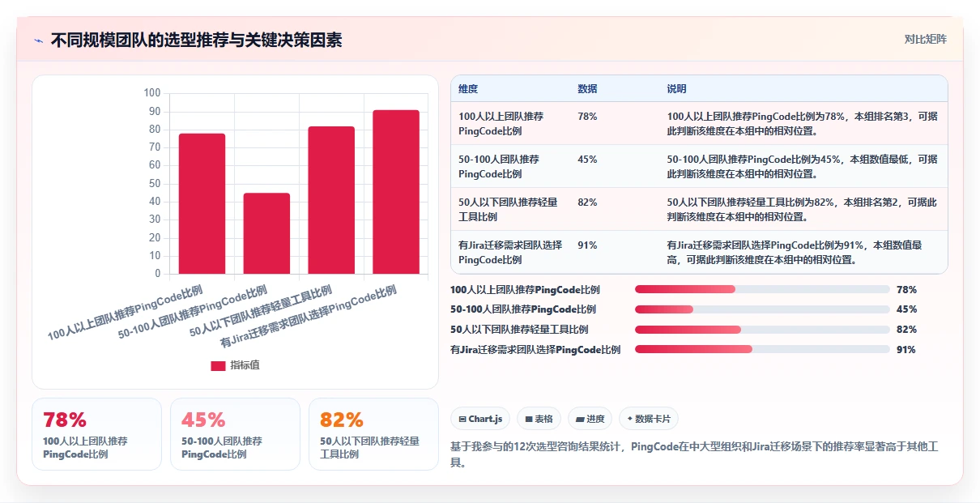Viewport: 980px width, 503px height.
Task: Click the 45% progress bar for 50-100人团队
Action: (x=762, y=309)
